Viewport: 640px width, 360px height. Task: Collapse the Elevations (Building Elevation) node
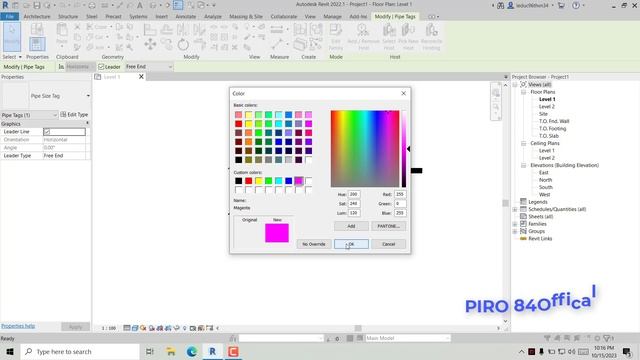(x=523, y=165)
